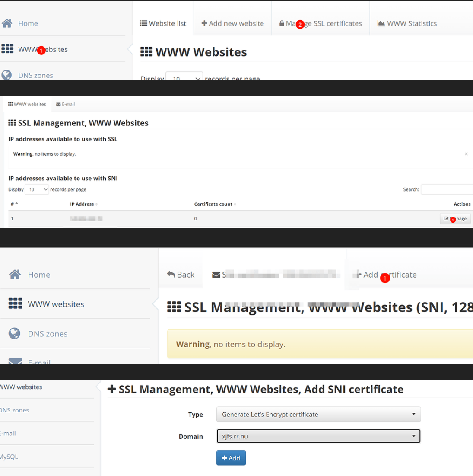Click the padlock icon for Manage SSL certificates

tap(282, 23)
